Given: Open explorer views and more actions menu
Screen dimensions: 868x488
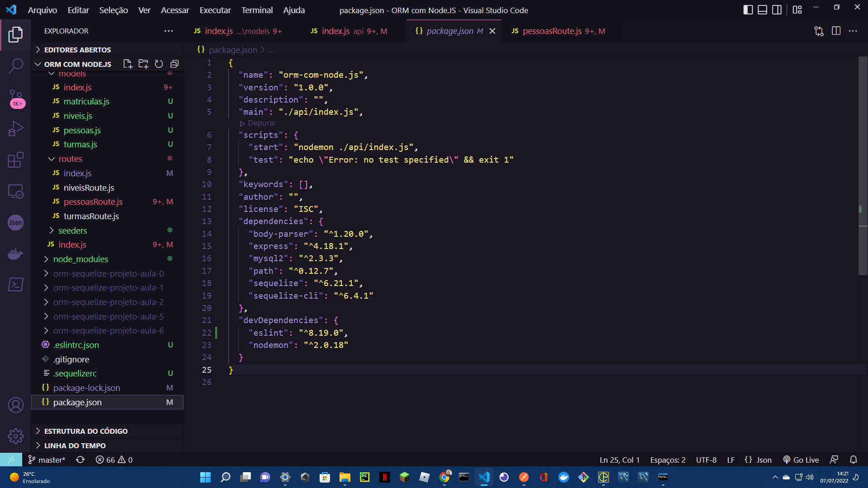Looking at the screenshot, I should click(169, 31).
